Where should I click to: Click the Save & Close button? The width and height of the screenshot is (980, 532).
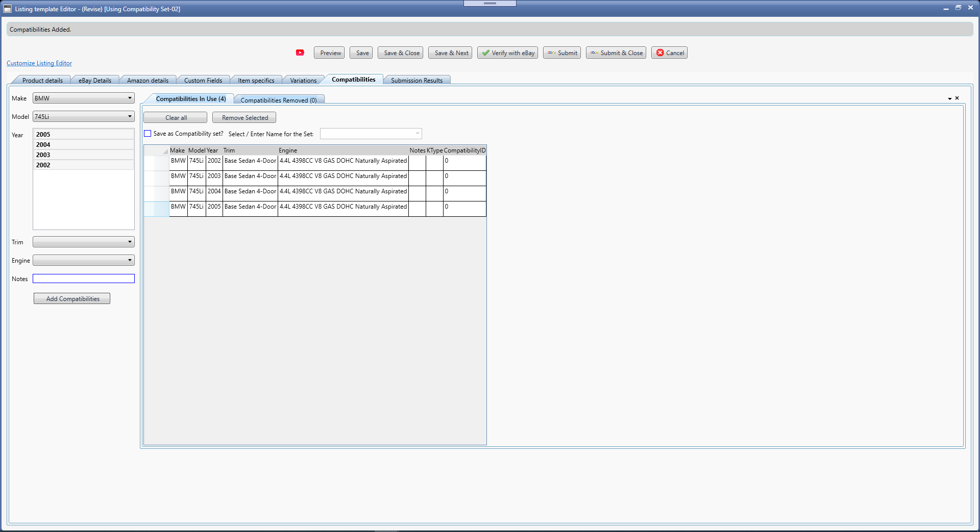pyautogui.click(x=400, y=53)
